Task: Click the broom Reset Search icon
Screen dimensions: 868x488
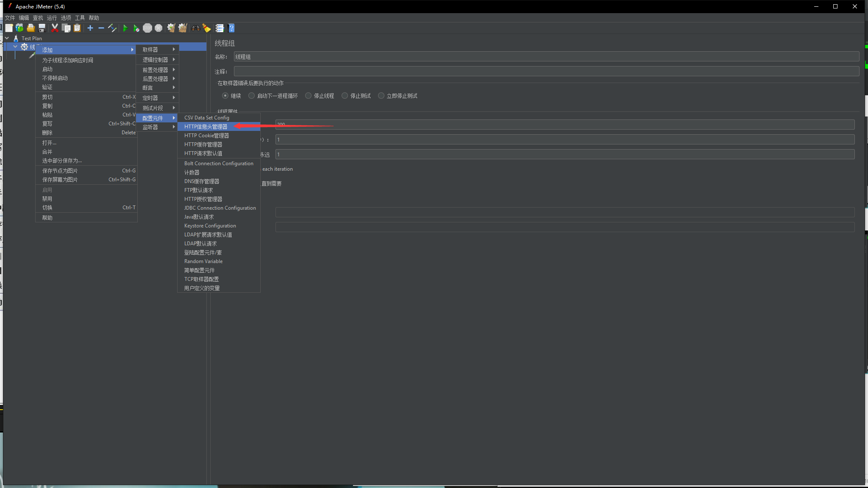Action: coord(206,28)
